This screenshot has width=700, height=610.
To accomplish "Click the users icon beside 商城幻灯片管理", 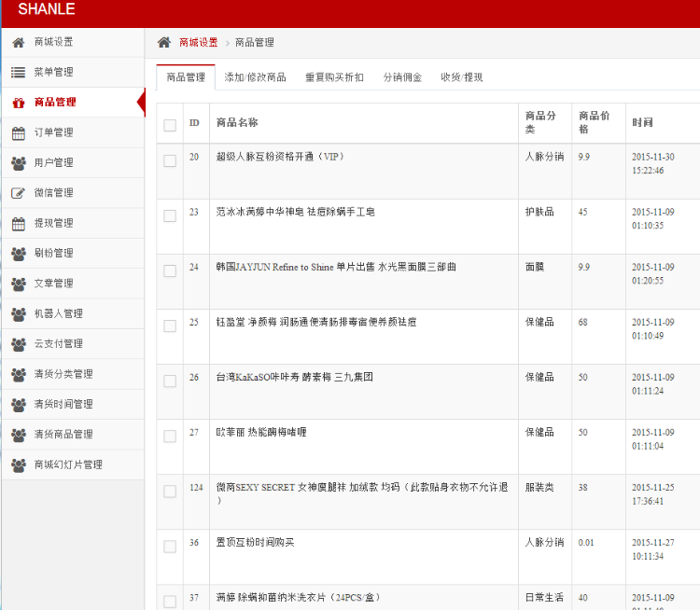I will click(x=19, y=465).
